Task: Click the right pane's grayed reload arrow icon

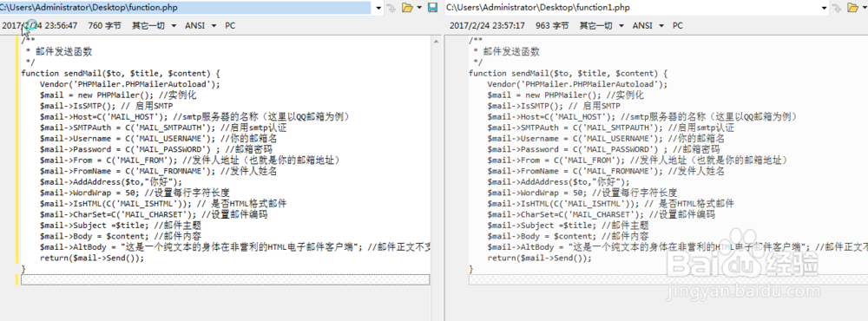Action: click(838, 8)
